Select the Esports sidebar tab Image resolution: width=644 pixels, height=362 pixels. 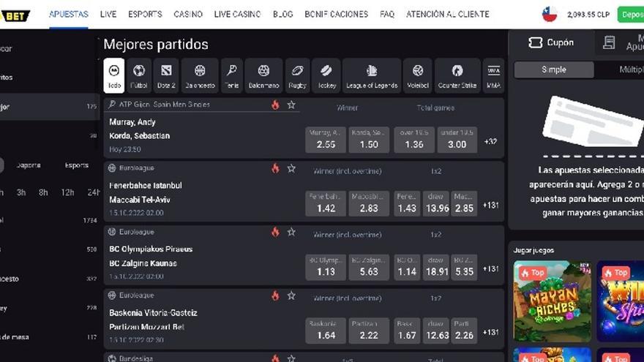click(x=76, y=165)
